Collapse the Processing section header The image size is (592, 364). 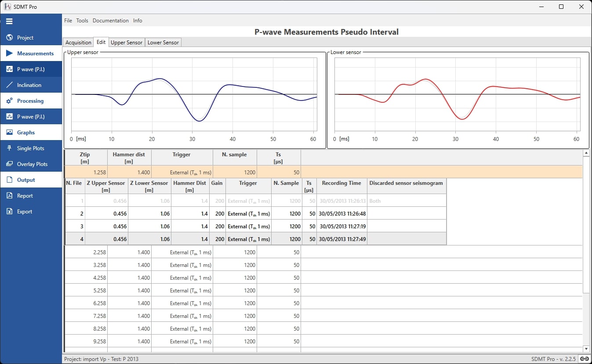click(31, 101)
